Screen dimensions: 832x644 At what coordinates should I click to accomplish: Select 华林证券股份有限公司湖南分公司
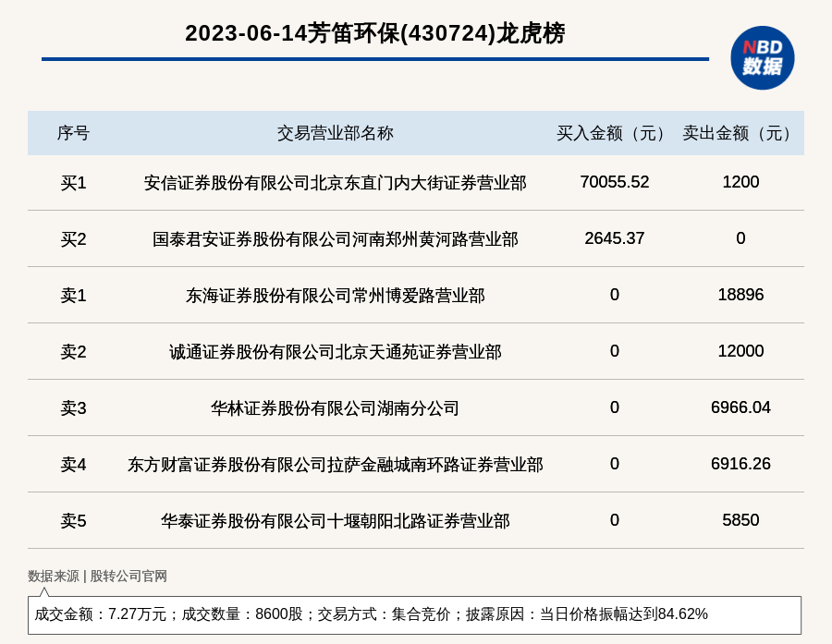pyautogui.click(x=335, y=408)
